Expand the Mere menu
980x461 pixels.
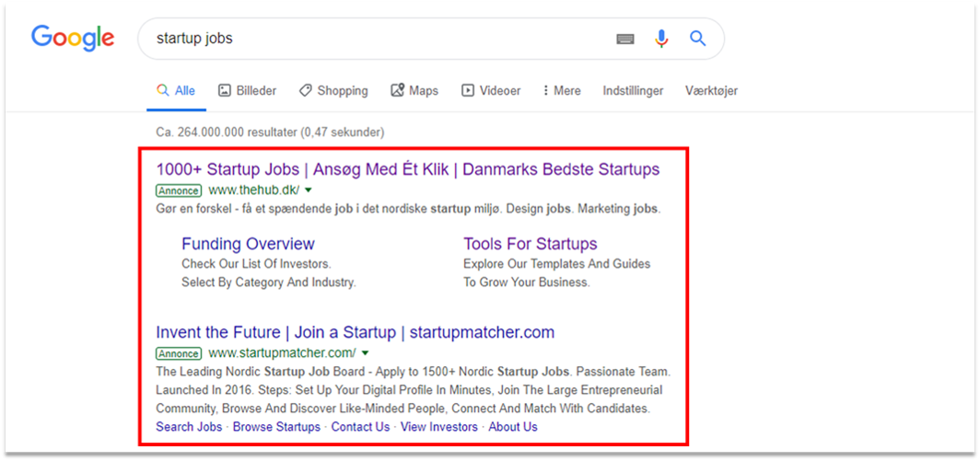coord(561,90)
